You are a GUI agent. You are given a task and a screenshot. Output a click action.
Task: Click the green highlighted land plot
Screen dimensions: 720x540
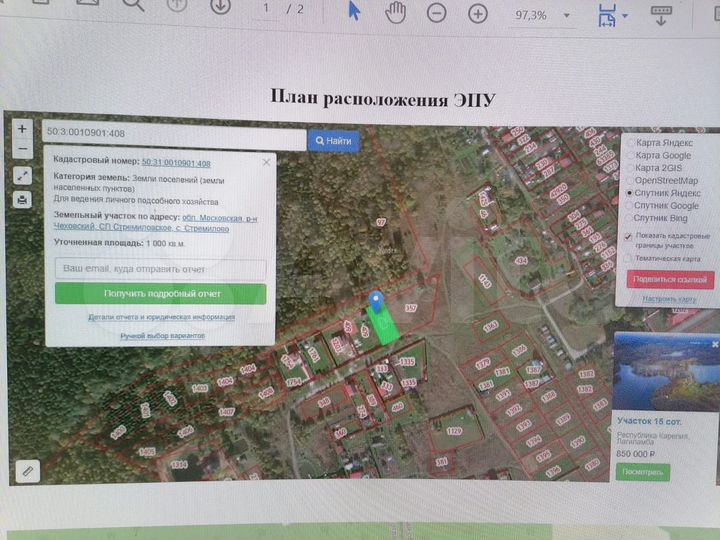coord(383,324)
